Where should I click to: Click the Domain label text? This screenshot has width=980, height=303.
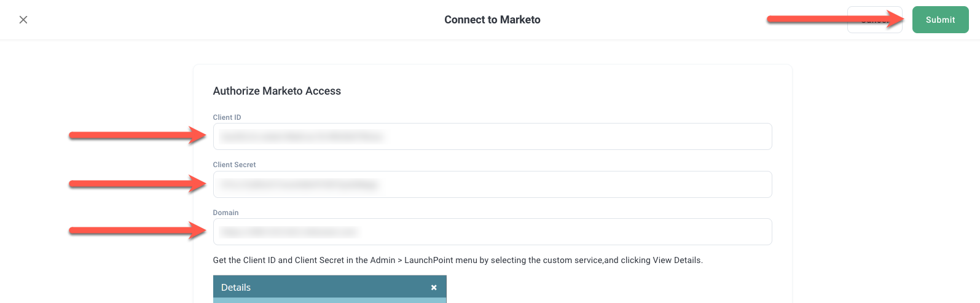[x=225, y=213]
